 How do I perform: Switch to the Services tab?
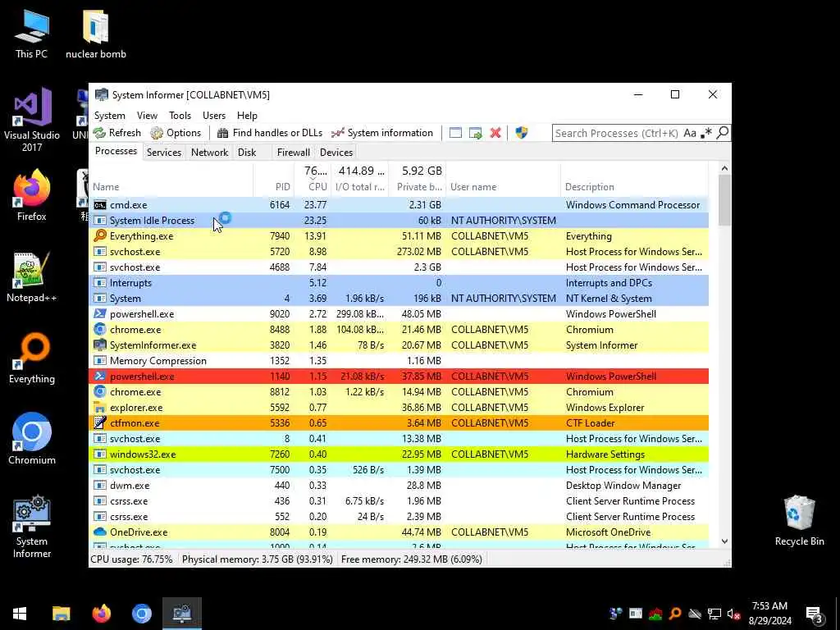click(x=164, y=152)
